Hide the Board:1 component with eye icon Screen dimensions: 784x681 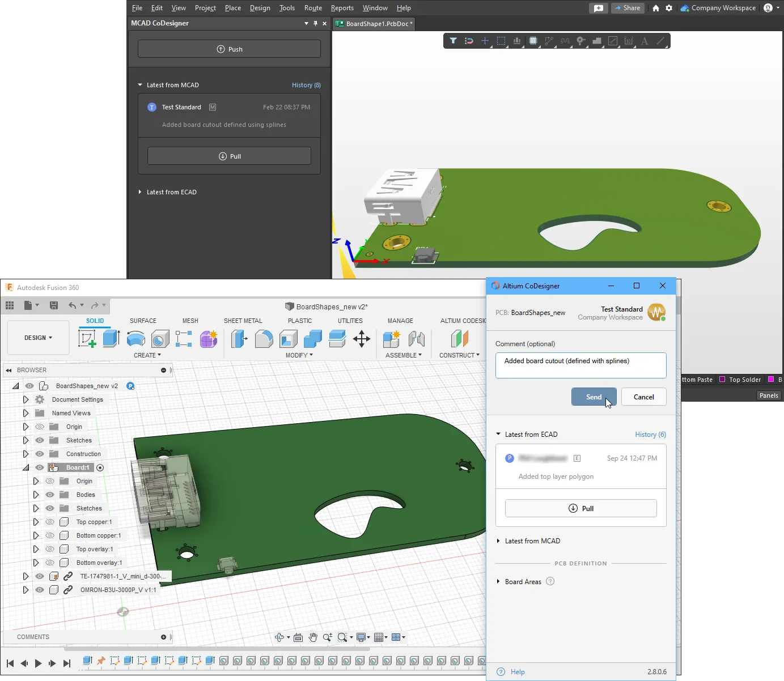[x=40, y=467]
